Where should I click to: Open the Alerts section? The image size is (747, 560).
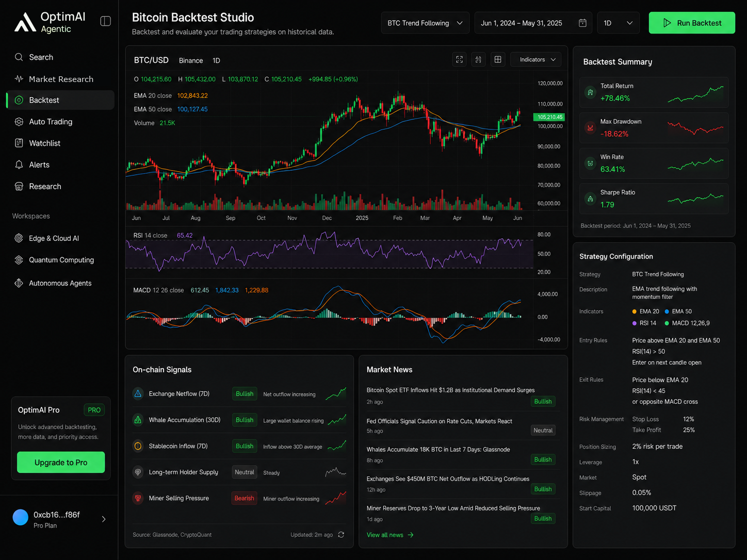click(60, 165)
